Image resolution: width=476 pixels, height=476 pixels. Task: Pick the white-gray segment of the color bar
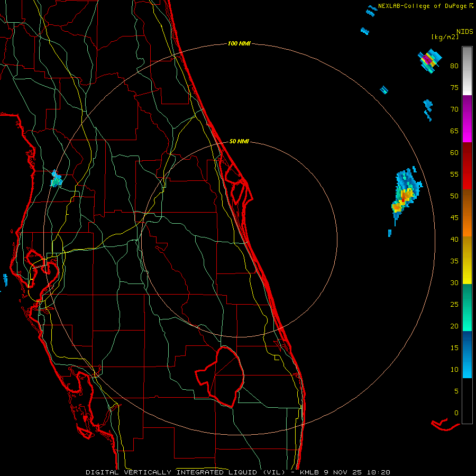click(x=467, y=71)
